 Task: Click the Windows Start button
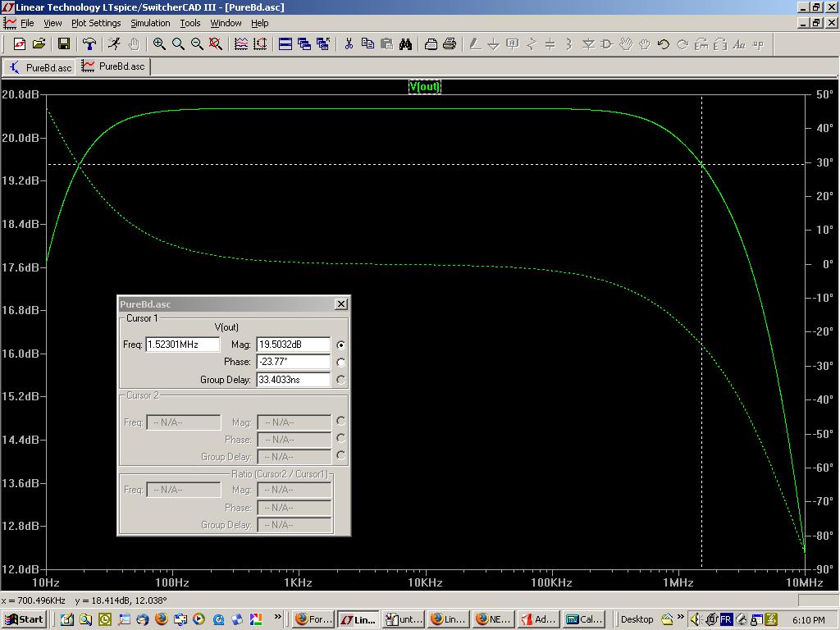point(24,619)
